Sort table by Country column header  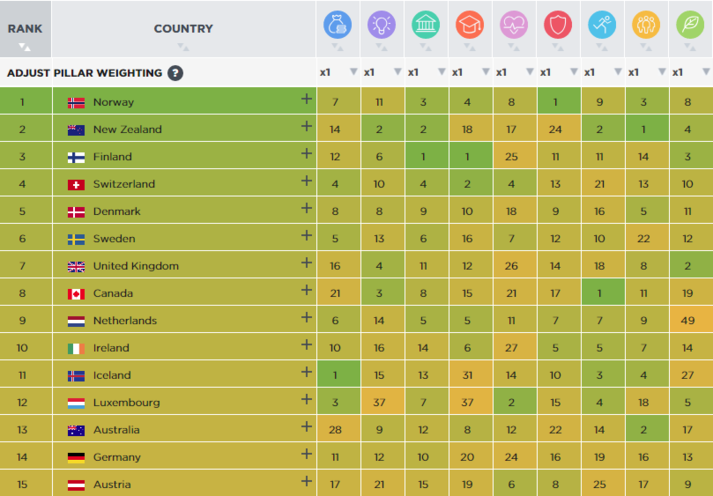(182, 29)
